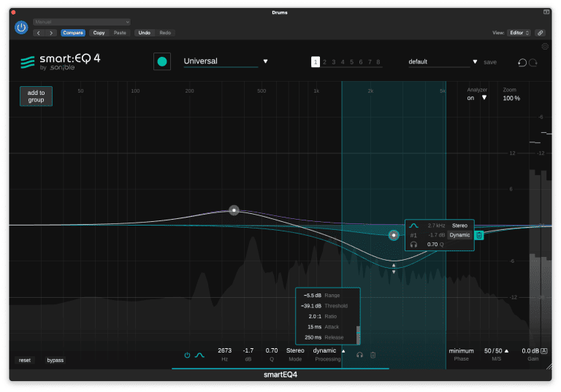Select the teal band node at 2.7 kHz

394,235
